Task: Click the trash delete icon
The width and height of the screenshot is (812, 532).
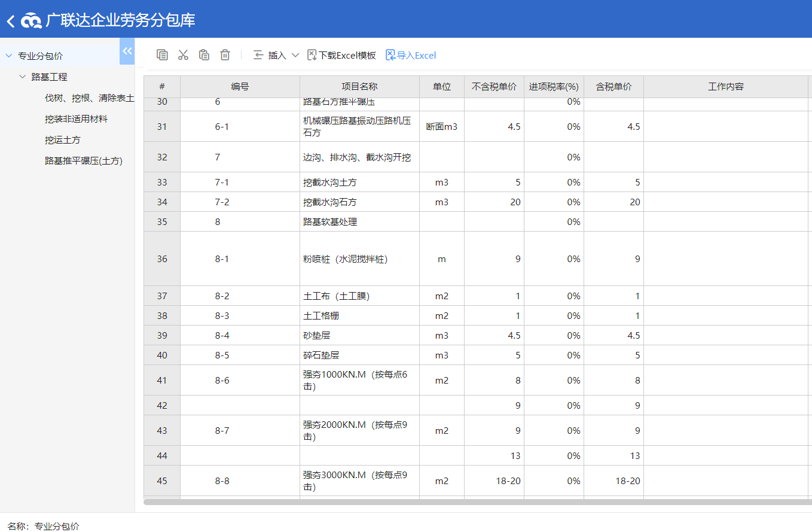Action: click(225, 55)
